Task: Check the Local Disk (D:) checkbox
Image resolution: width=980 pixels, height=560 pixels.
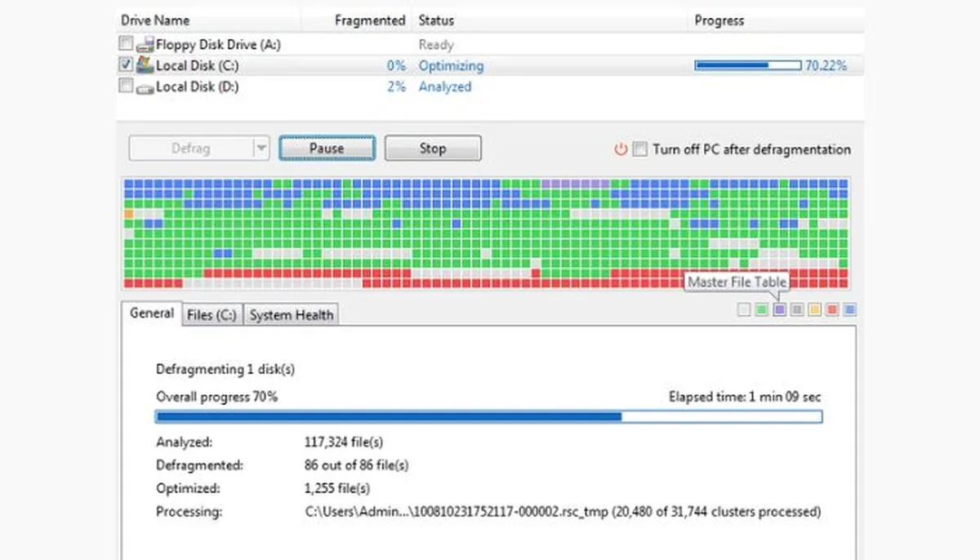Action: [126, 86]
